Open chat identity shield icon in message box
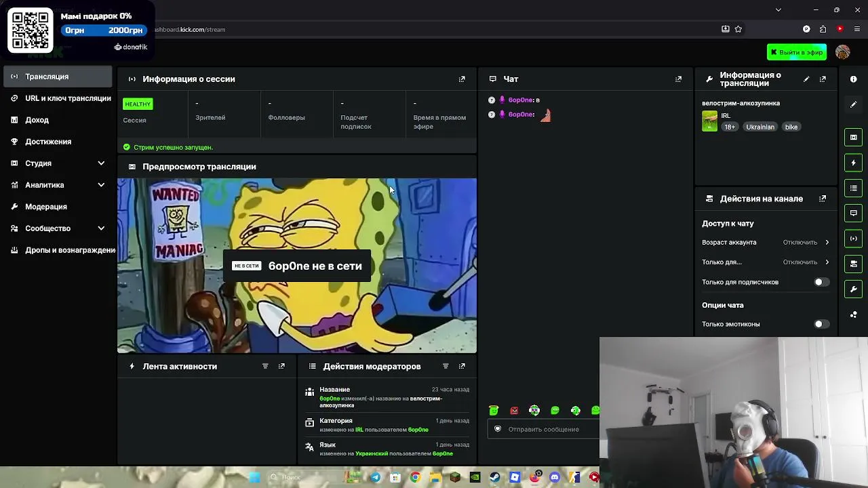868x488 pixels. (498, 429)
